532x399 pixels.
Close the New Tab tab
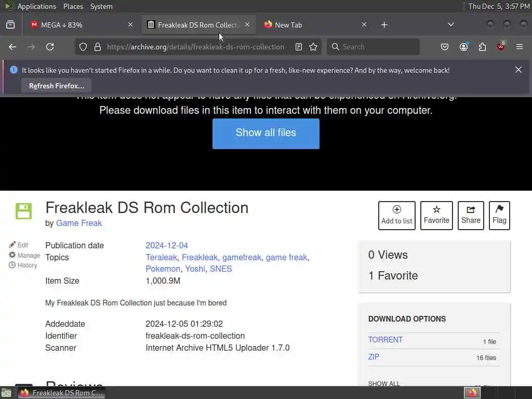tap(364, 24)
